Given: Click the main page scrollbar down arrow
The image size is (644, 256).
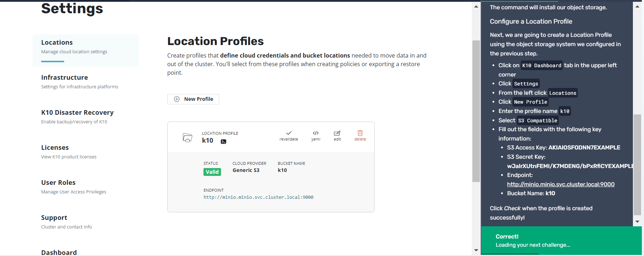Looking at the screenshot, I should coord(476,250).
